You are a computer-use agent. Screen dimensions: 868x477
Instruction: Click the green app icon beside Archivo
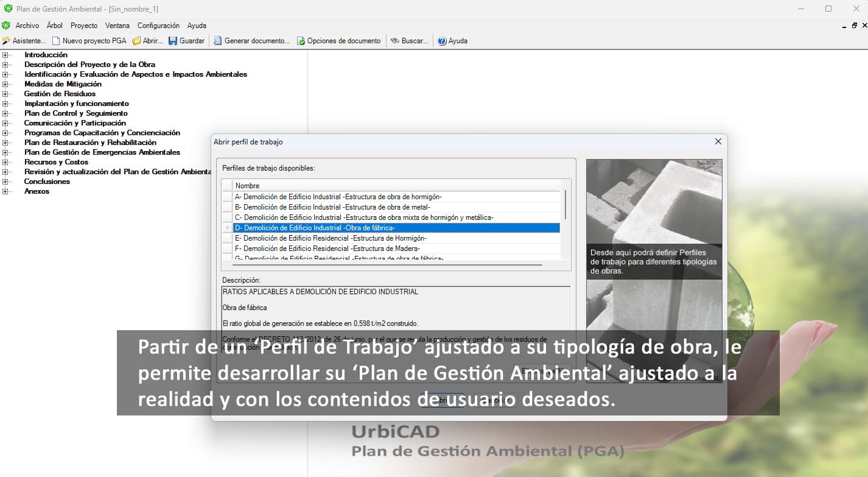click(6, 26)
